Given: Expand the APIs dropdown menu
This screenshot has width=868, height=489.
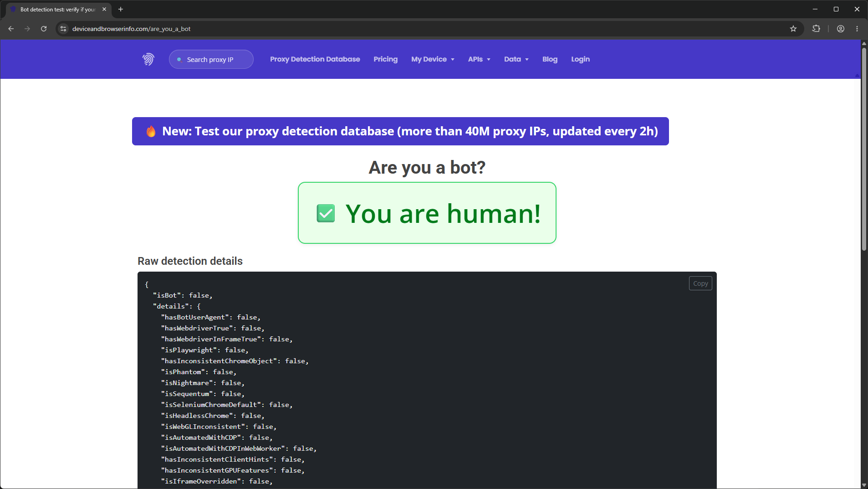Looking at the screenshot, I should [x=479, y=59].
